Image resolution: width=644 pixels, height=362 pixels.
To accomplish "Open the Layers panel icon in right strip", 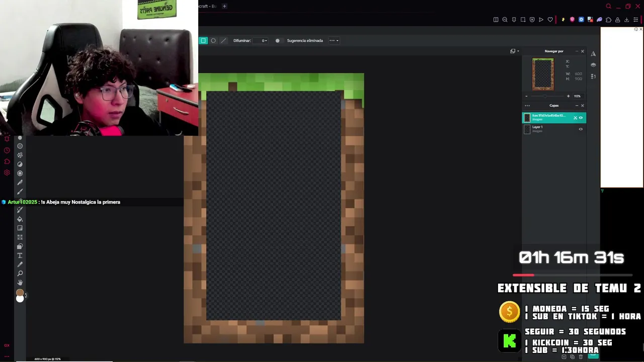I will (x=593, y=65).
